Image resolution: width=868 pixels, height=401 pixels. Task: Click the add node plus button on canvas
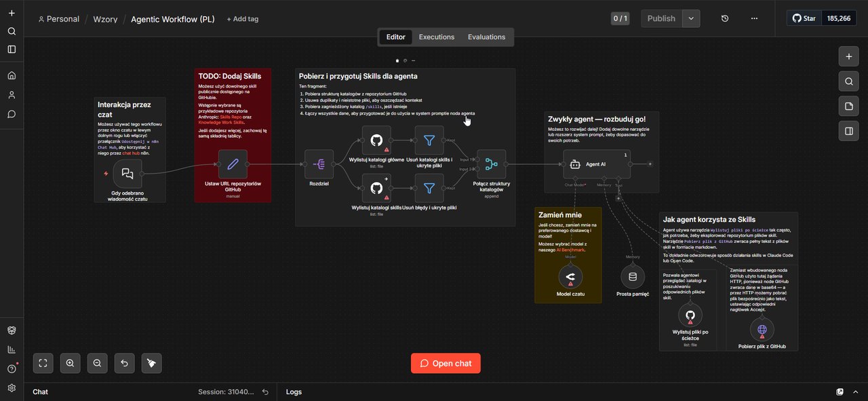click(848, 56)
